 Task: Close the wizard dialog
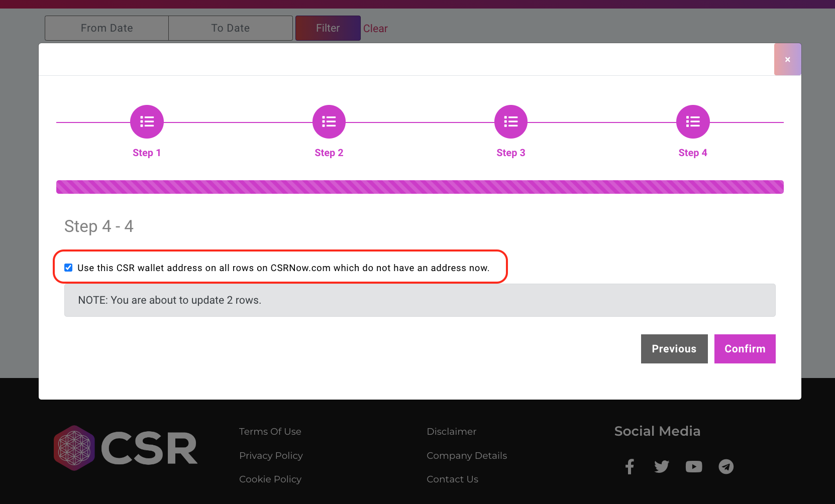tap(787, 59)
